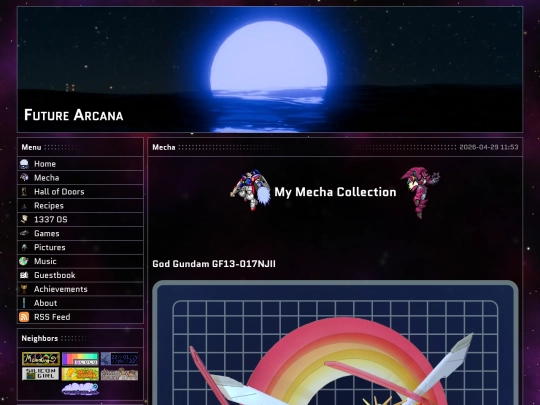Click the Future Arcana site title
This screenshot has width=540, height=405.
pos(74,115)
